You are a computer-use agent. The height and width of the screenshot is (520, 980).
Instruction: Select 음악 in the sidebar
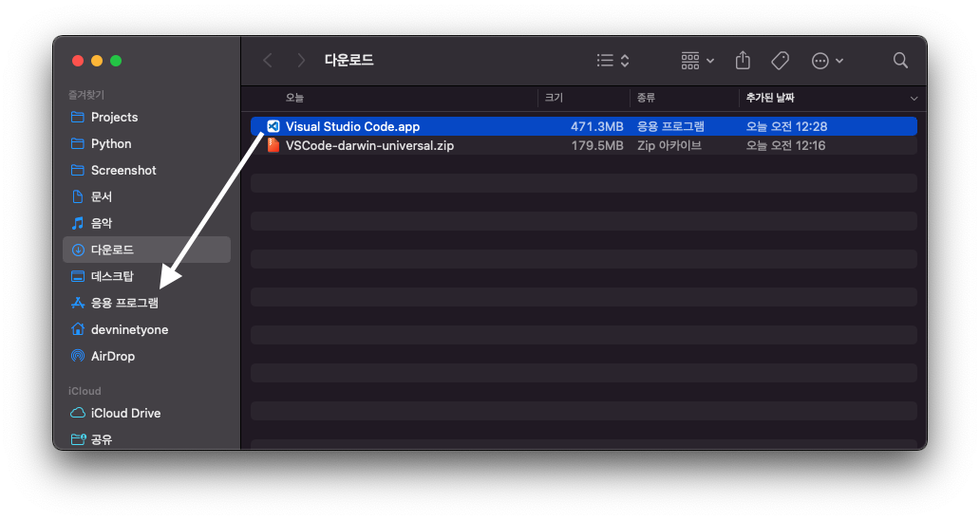[x=147, y=224]
